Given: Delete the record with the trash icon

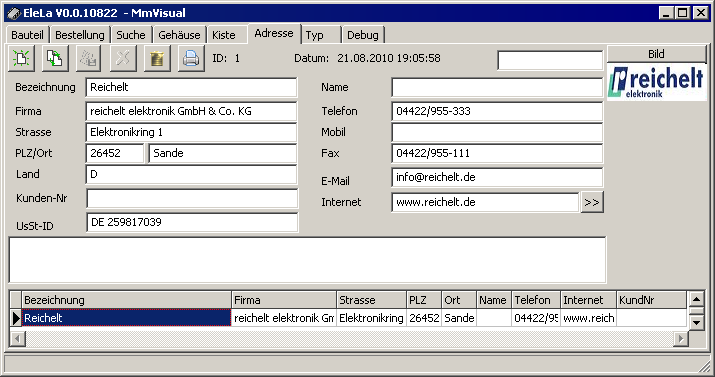Looking at the screenshot, I should [x=157, y=58].
